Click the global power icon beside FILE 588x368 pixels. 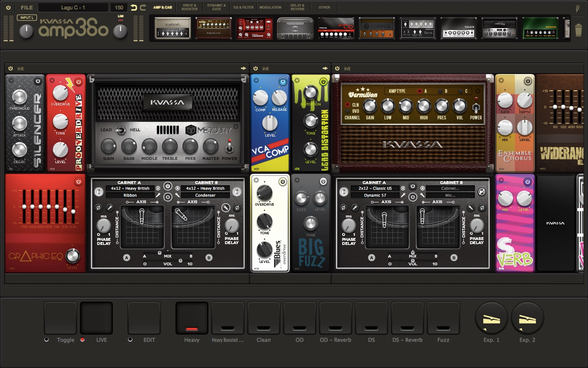point(8,7)
